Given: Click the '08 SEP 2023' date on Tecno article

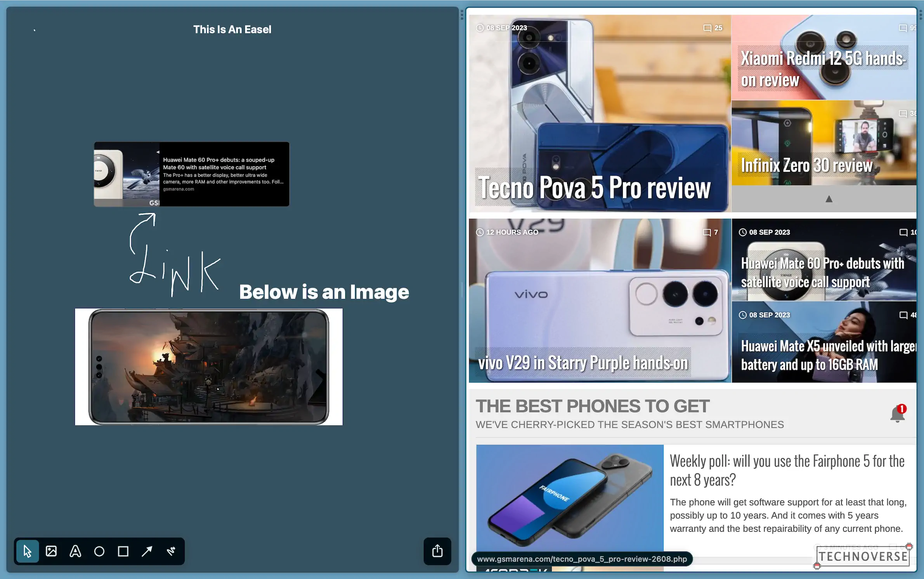Looking at the screenshot, I should click(507, 28).
